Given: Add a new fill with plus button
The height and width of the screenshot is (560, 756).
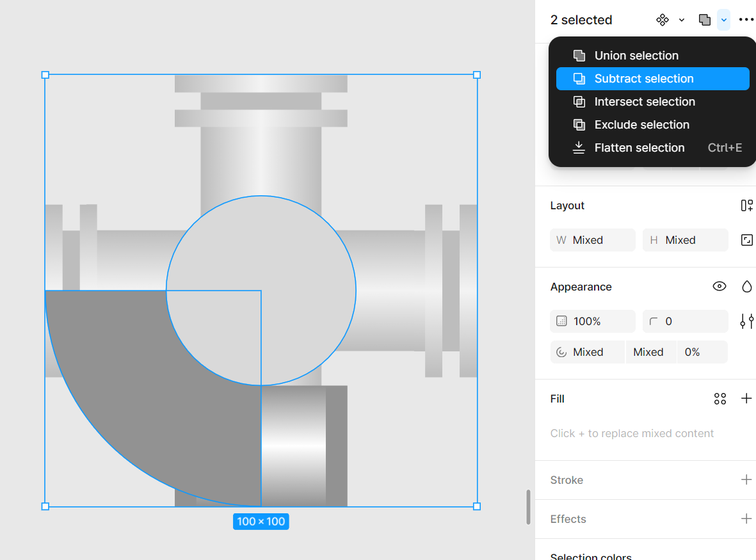Looking at the screenshot, I should point(746,399).
